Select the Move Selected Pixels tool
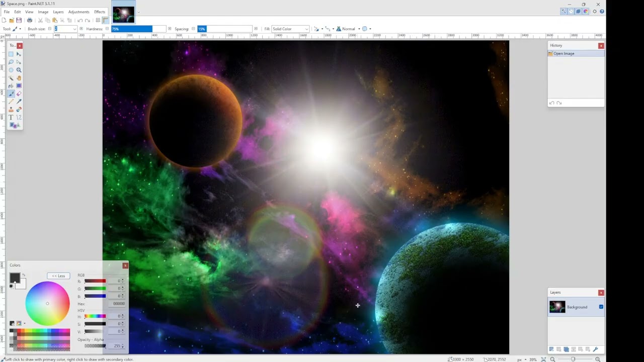The width and height of the screenshot is (644, 362). pos(19,54)
